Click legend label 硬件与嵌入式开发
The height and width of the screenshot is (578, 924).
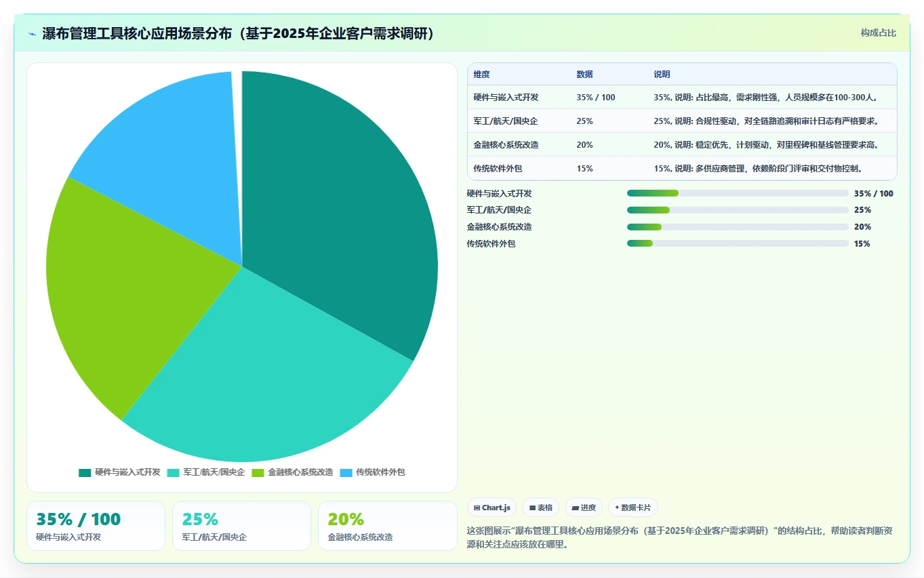coord(127,472)
